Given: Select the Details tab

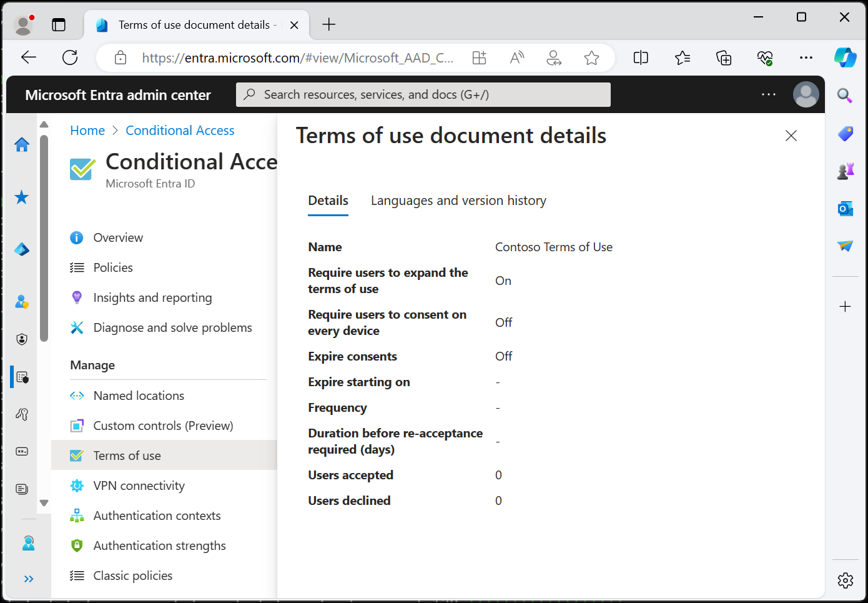Looking at the screenshot, I should [x=328, y=200].
